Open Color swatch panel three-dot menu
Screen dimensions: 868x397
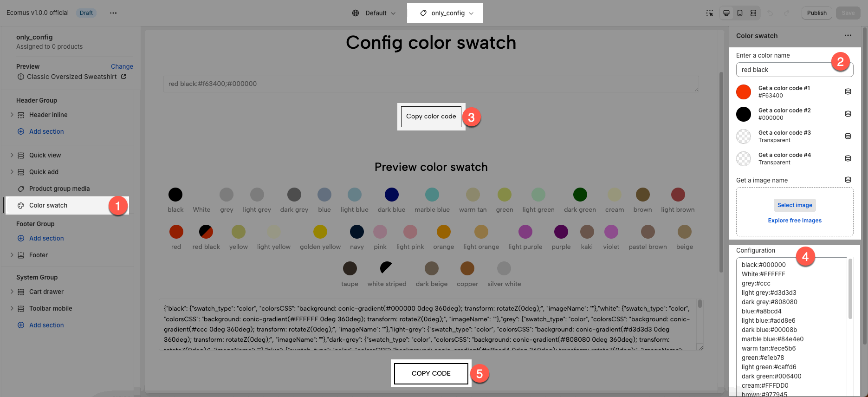[x=848, y=36]
